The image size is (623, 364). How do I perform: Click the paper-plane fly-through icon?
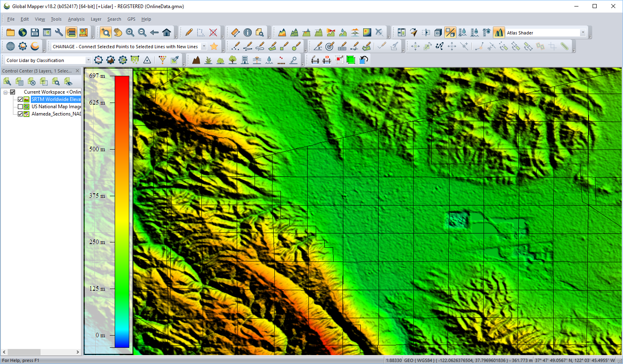click(x=414, y=32)
